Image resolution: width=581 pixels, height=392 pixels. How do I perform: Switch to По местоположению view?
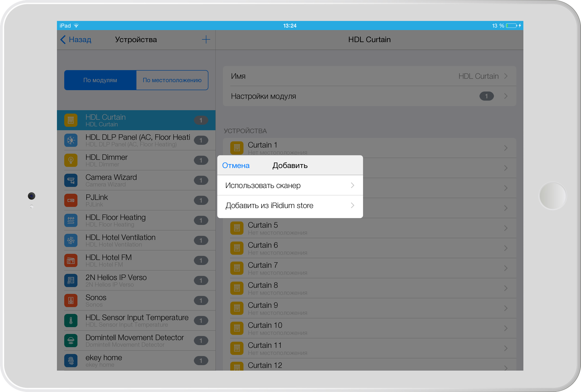(x=172, y=80)
